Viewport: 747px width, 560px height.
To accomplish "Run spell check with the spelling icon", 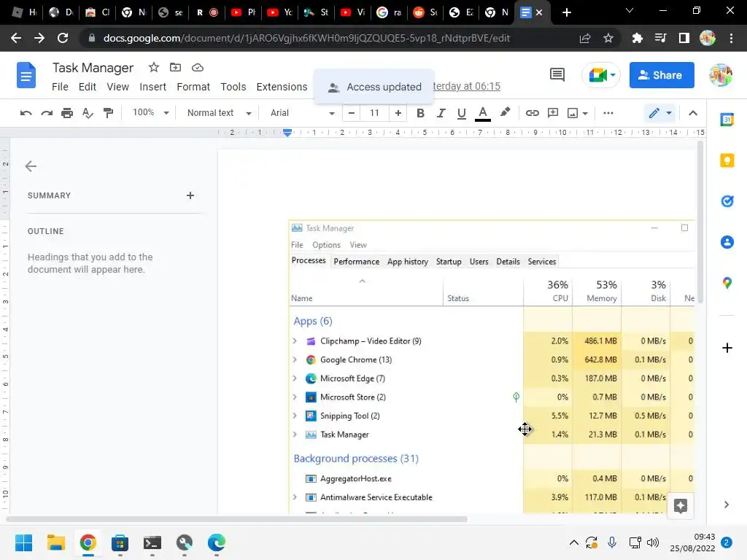I will coord(88,113).
